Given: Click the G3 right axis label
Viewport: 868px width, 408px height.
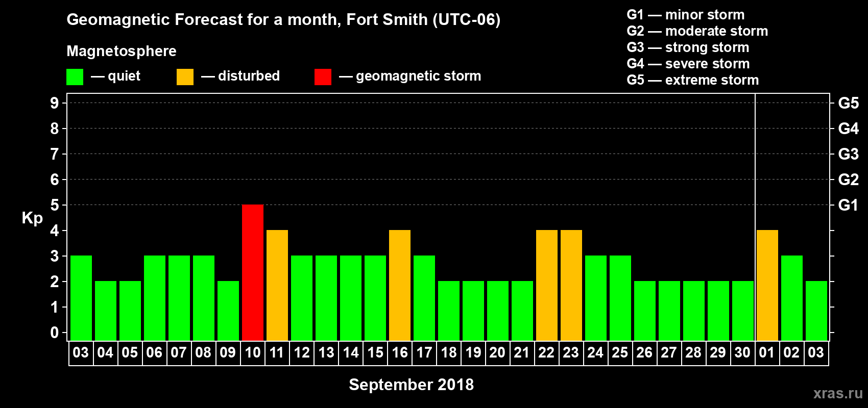Looking at the screenshot, I should pos(849,154).
